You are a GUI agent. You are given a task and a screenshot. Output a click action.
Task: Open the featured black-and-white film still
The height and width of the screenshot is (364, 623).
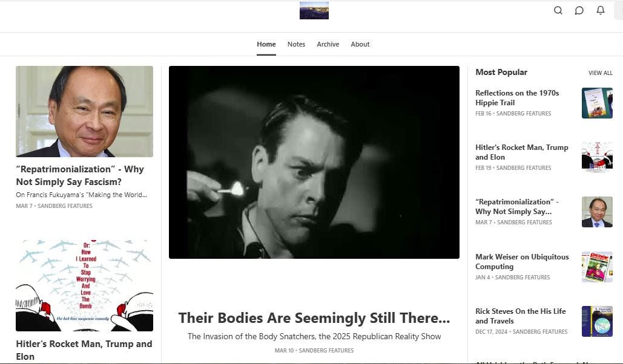point(314,163)
